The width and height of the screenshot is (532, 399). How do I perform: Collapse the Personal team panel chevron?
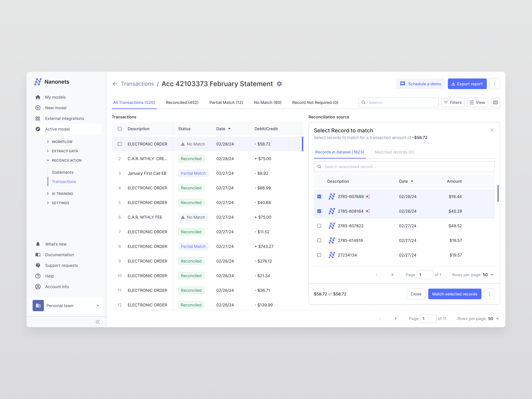tap(98, 305)
